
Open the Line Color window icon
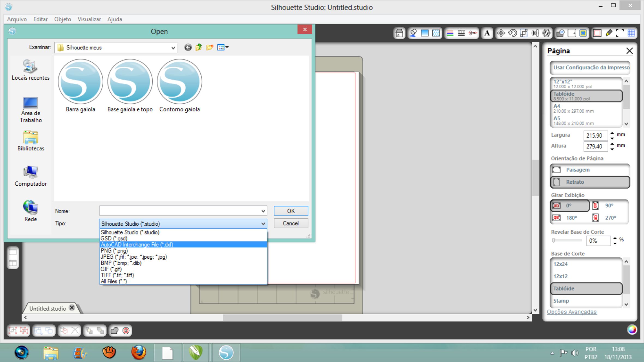point(450,33)
